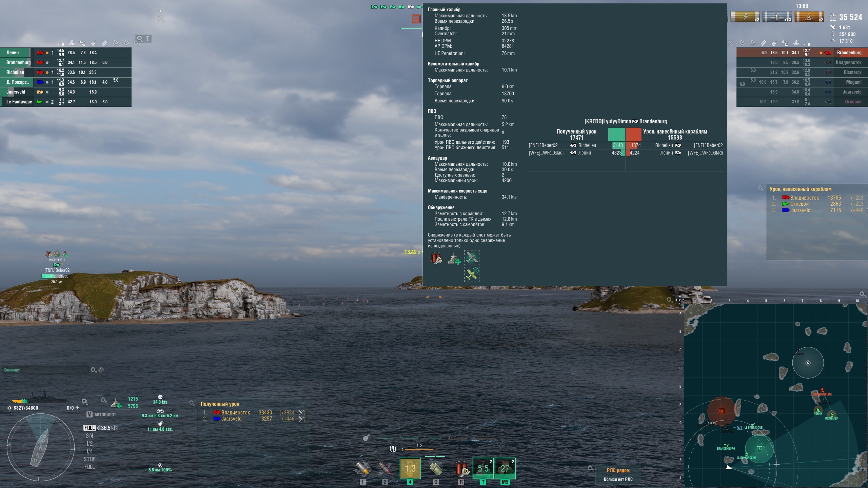Set the speed telegraph to STOP
The width and height of the screenshot is (868, 488).
pyautogui.click(x=90, y=459)
